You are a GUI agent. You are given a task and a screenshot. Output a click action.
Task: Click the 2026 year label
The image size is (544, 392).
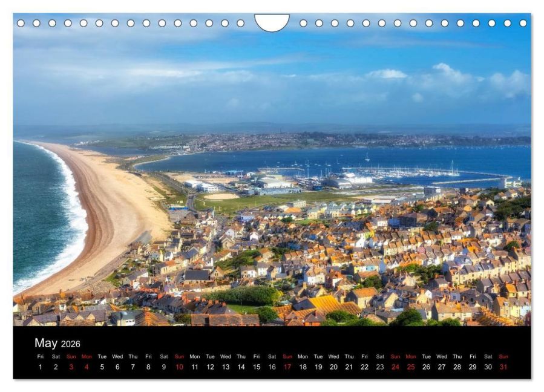point(70,344)
